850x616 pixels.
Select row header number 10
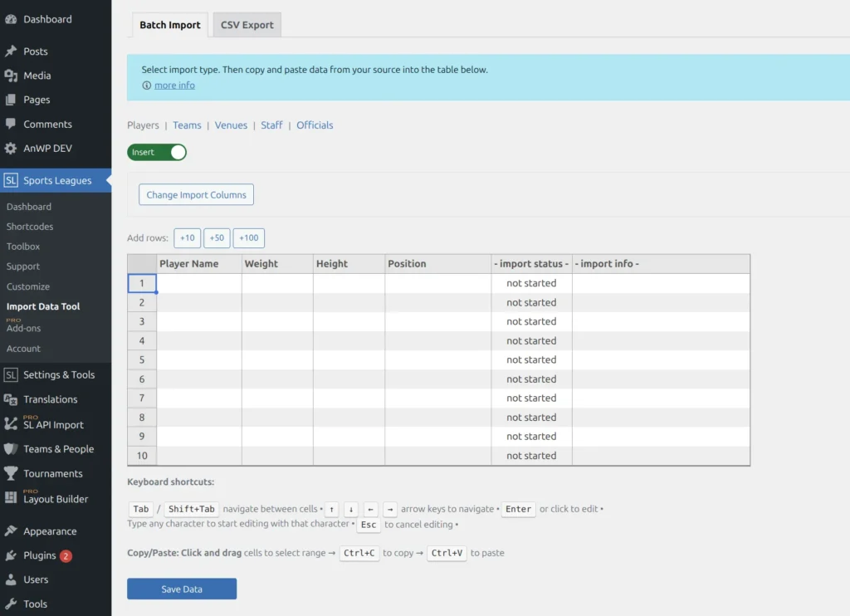[142, 456]
